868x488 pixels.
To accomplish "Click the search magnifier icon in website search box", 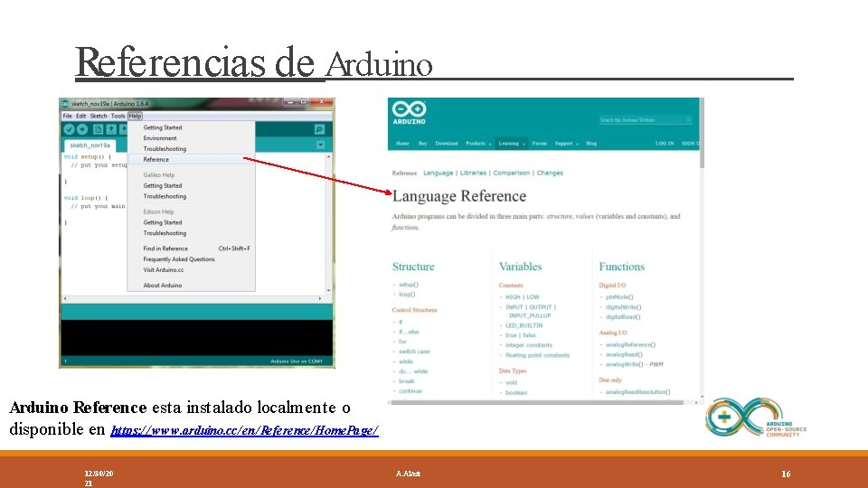I will (689, 119).
